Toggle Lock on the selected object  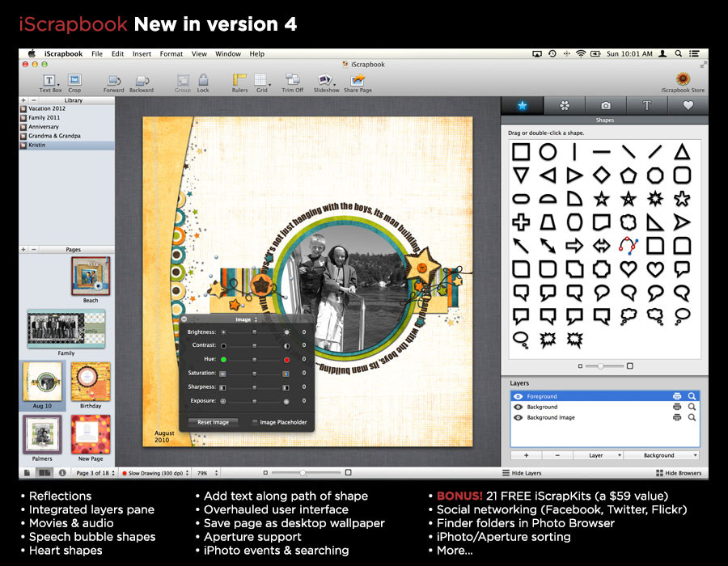(x=203, y=83)
